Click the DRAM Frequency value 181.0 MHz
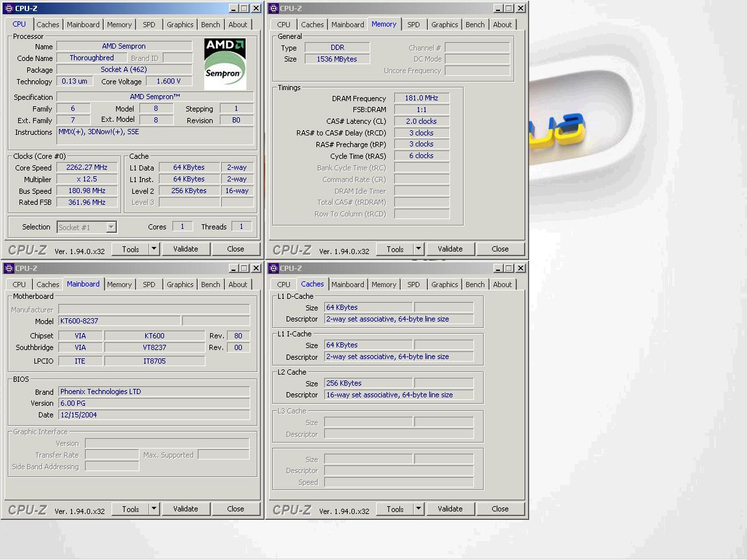Screen dimensions: 747x560 [421, 98]
